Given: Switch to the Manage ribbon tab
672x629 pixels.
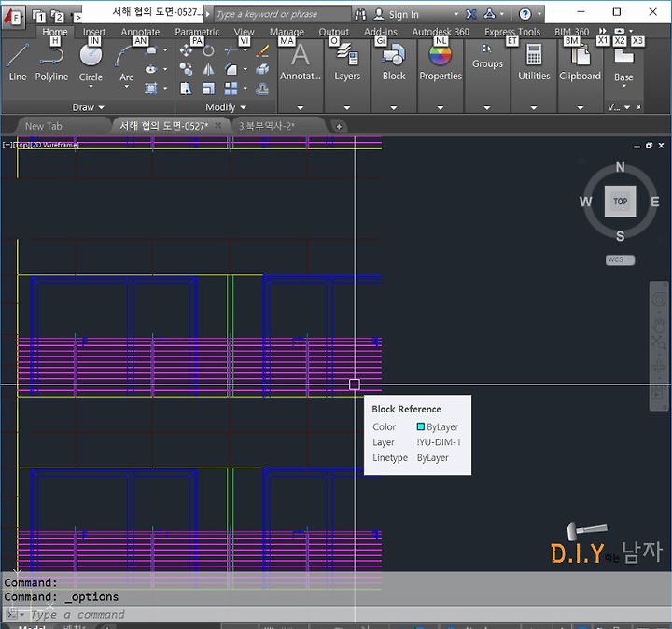Looking at the screenshot, I should point(287,32).
